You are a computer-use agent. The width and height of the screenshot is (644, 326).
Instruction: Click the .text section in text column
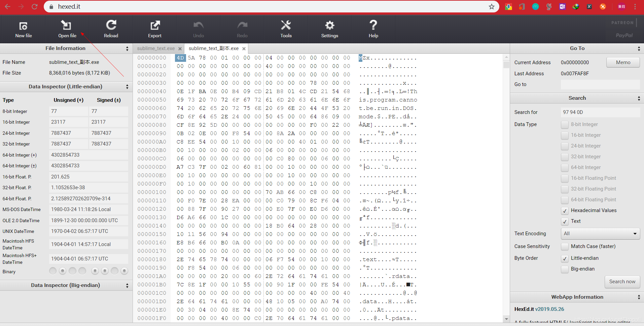[368, 259]
